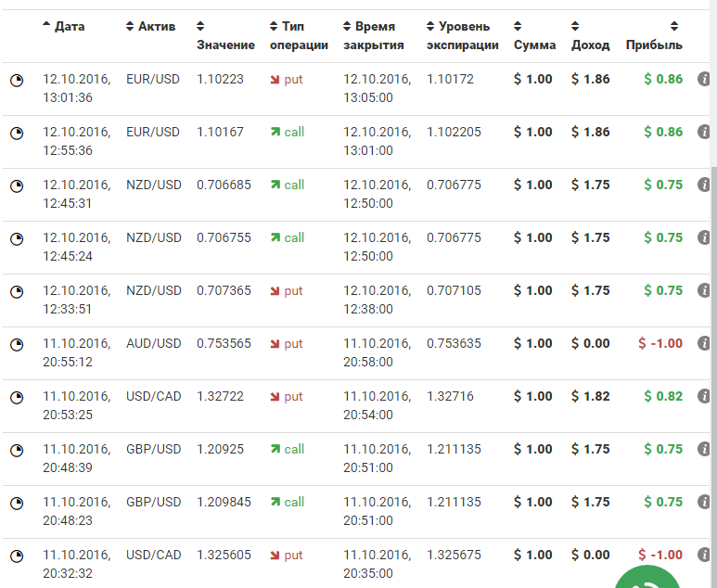Click call arrow icon in 20:48:39 row
The height and width of the screenshot is (588, 717).
tap(275, 449)
